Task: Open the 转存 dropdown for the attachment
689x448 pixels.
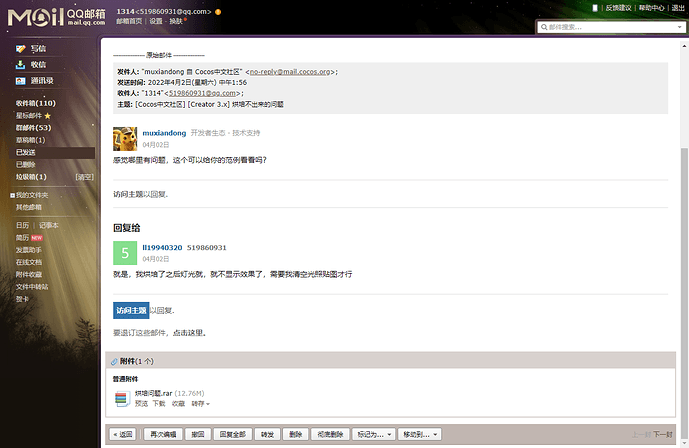Action: pos(200,404)
